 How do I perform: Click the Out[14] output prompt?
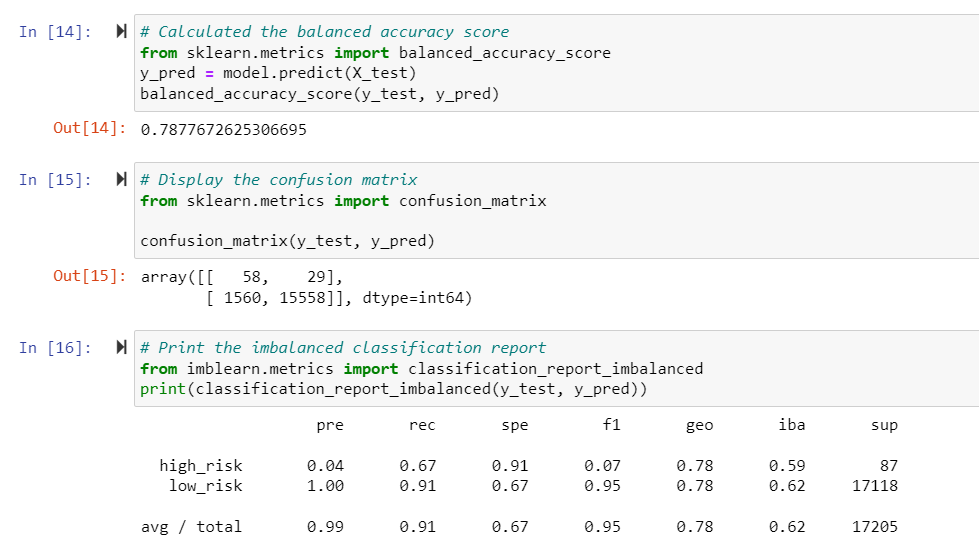pyautogui.click(x=90, y=128)
